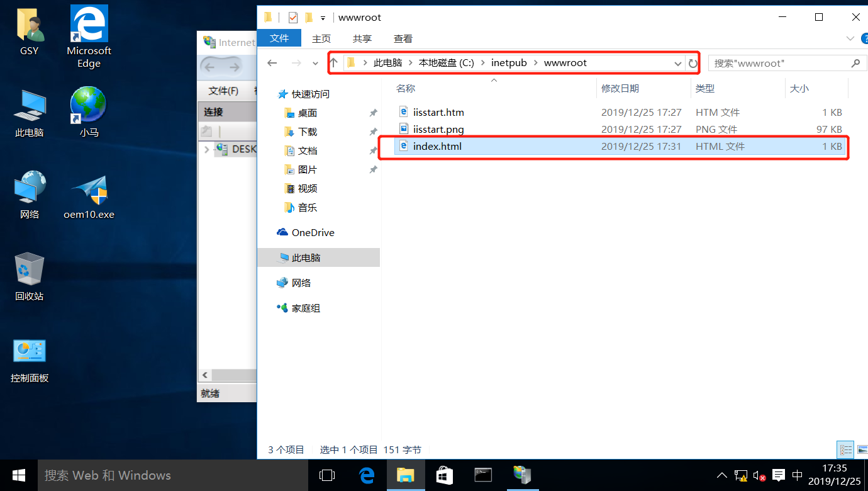Launch Microsoft Edge from desktop shortcut
This screenshot has width=868, height=491.
pyautogui.click(x=89, y=37)
